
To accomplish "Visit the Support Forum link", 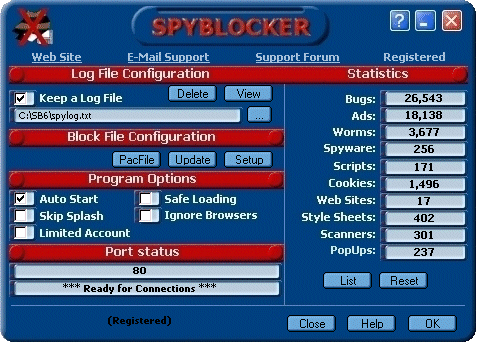I will click(297, 57).
